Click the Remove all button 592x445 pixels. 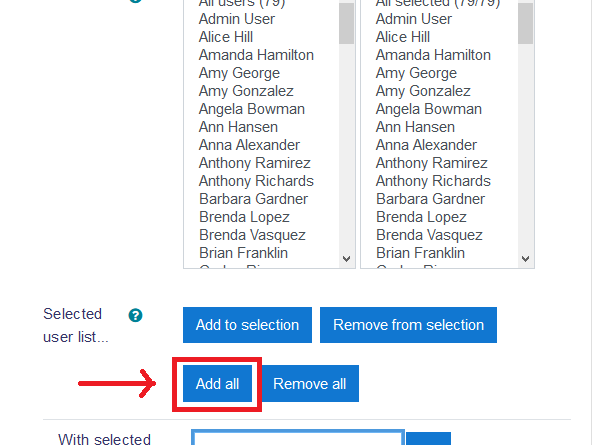[310, 383]
